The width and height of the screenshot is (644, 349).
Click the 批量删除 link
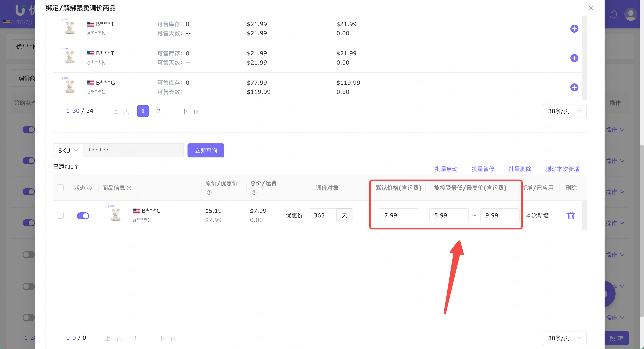(520, 169)
